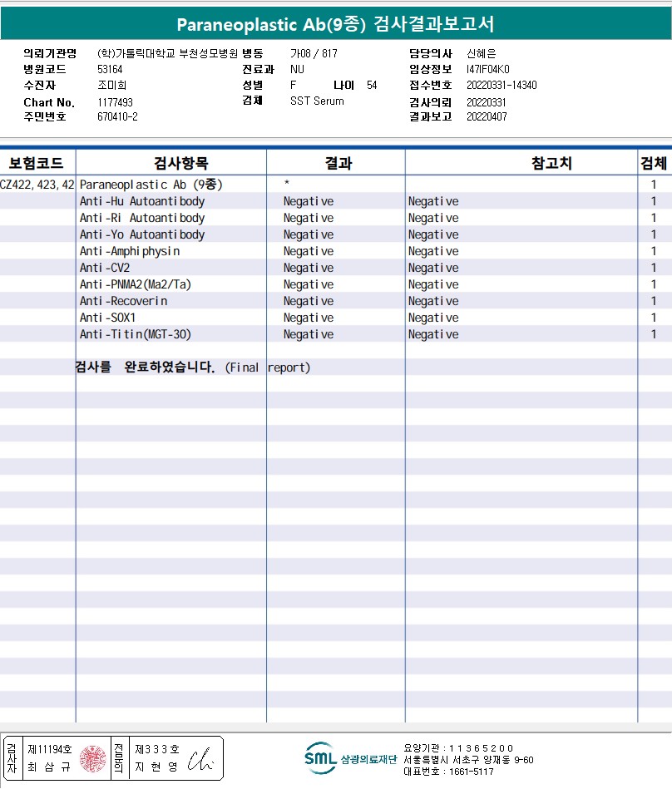Click the 검사항목 column header
Viewport: 672px width, 789px height.
pyautogui.click(x=180, y=163)
